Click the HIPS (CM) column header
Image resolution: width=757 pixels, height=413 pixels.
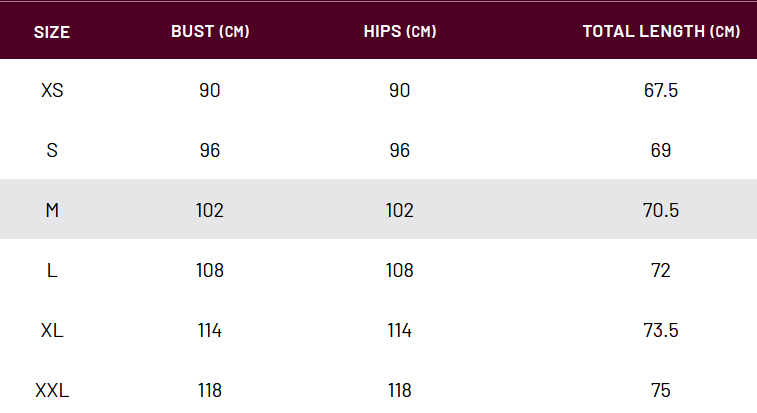pyautogui.click(x=400, y=31)
